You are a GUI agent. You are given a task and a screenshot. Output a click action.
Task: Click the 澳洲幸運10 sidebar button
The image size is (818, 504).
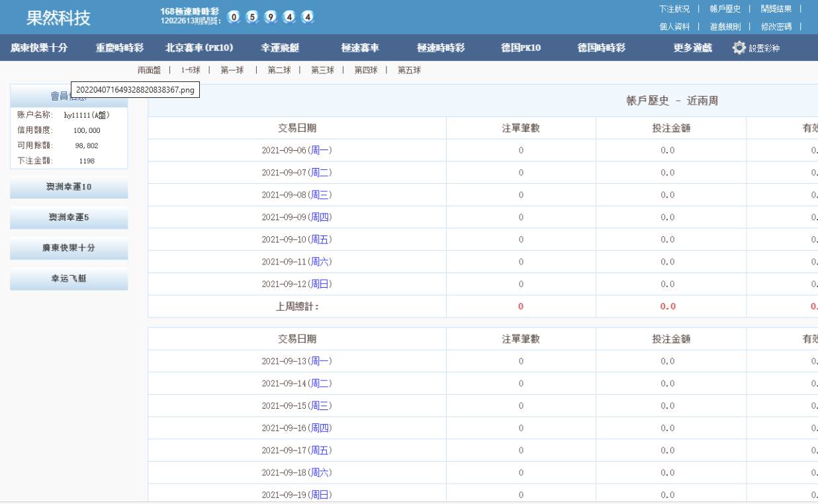69,187
